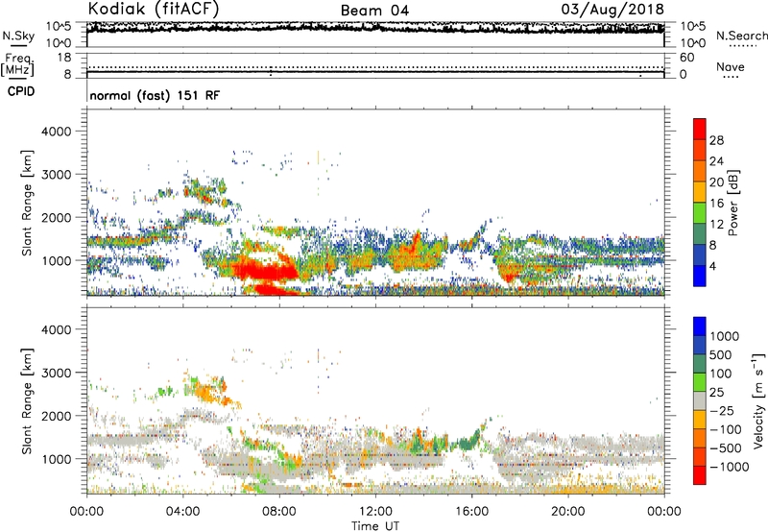Screen dimensions: 768x532
Task: Click the "500" label on the Velocity colorbar
Action: click(x=721, y=355)
